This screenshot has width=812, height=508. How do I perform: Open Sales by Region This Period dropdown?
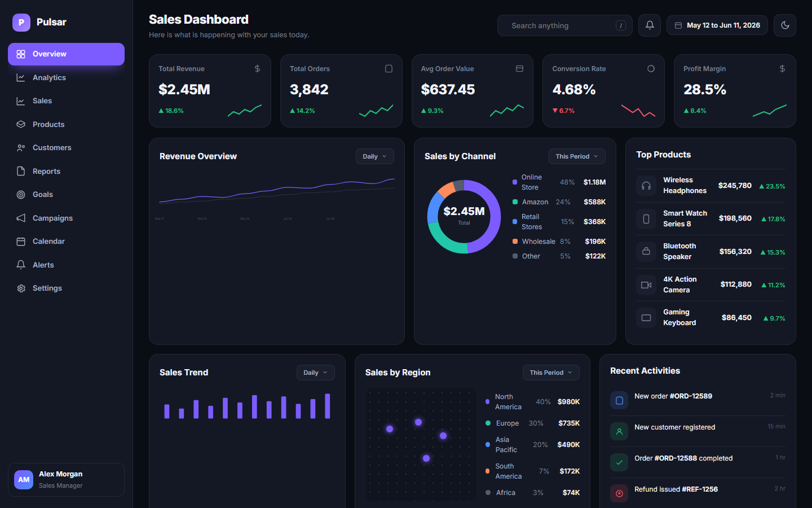coord(551,373)
